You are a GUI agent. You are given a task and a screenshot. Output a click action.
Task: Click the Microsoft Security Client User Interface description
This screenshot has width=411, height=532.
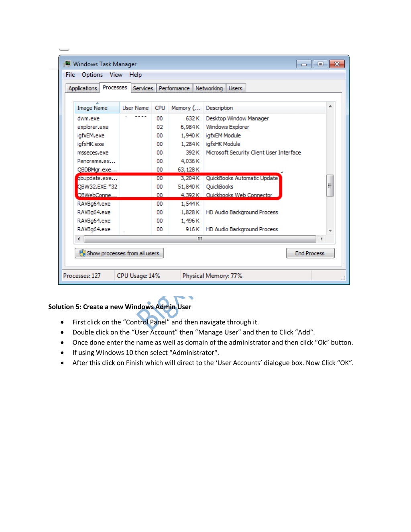tap(253, 153)
